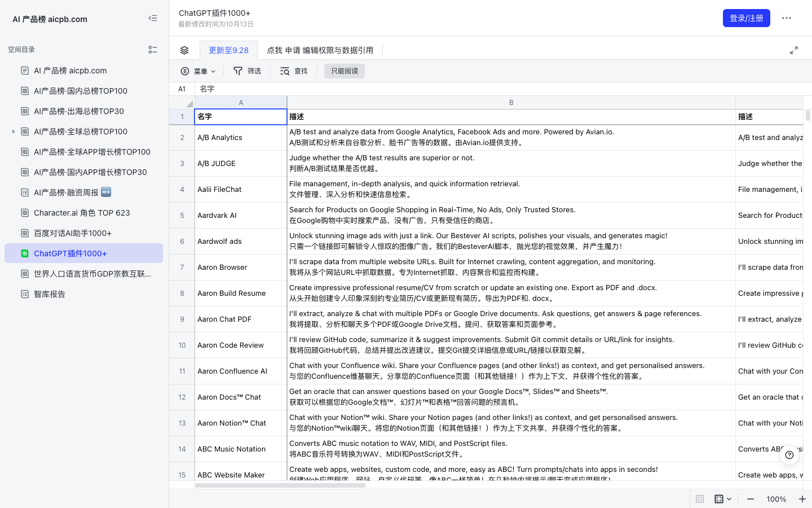
Task: Select the Aaron Docs™ Chat cell
Action: pos(241,397)
